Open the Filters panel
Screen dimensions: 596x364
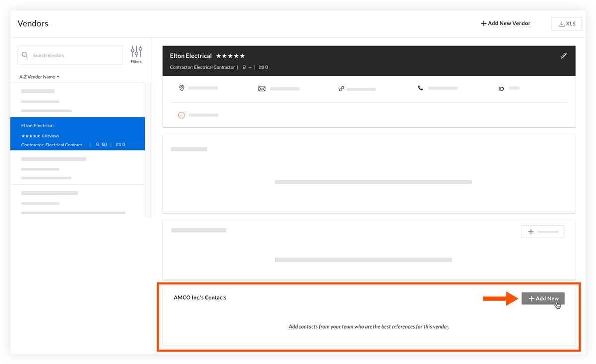click(136, 54)
